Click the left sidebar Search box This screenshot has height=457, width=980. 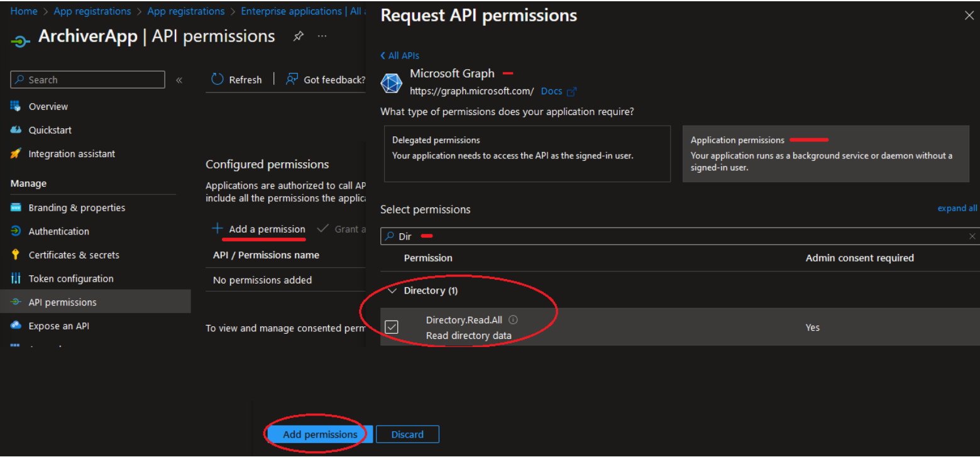(x=87, y=80)
